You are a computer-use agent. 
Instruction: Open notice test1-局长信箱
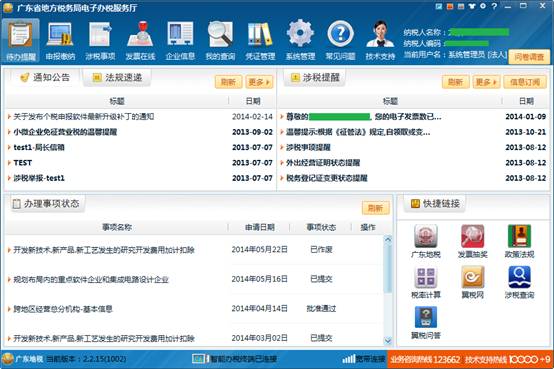[39, 147]
